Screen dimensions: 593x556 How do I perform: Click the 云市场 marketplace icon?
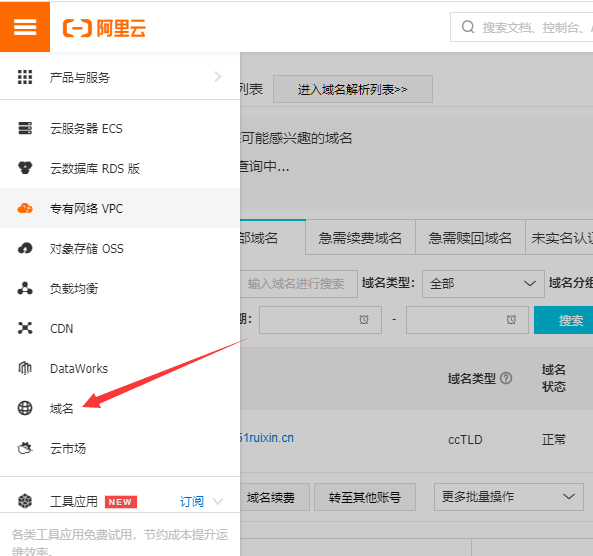point(25,448)
